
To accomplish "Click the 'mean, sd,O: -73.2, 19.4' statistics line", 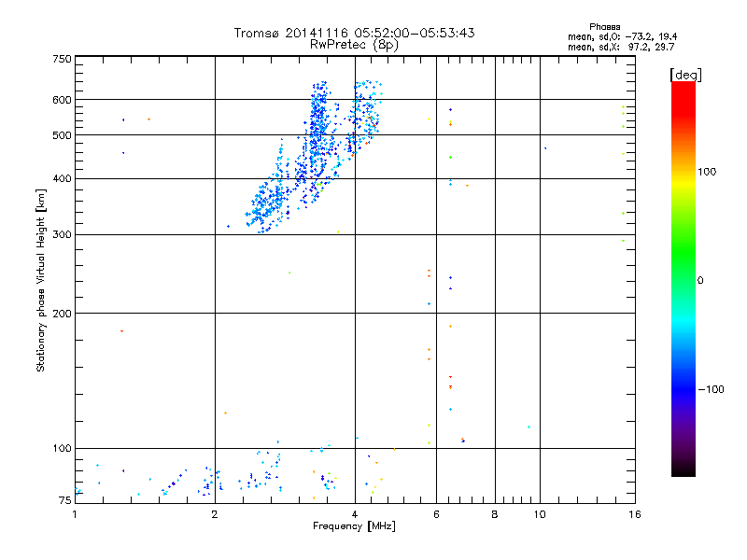I will (622, 36).
